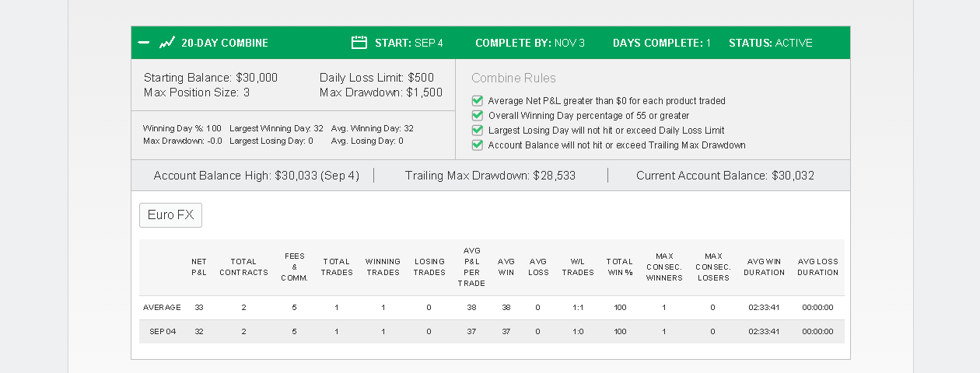Screen dimensions: 980x373
Task: Click the 20-DAY COMBINE header title
Action: [225, 43]
